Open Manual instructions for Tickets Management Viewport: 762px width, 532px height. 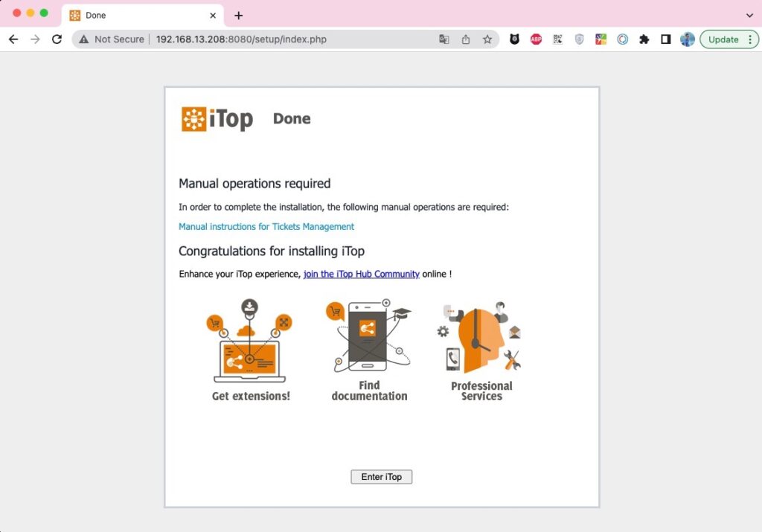266,226
